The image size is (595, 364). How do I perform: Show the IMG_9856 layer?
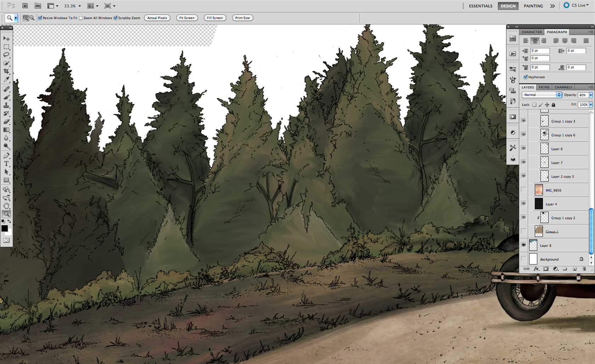pyautogui.click(x=523, y=190)
